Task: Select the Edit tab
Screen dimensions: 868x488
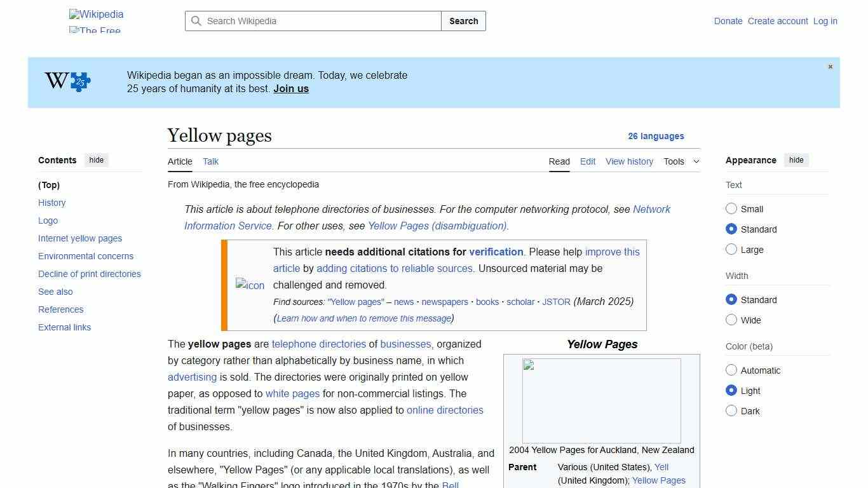Action: pos(587,161)
